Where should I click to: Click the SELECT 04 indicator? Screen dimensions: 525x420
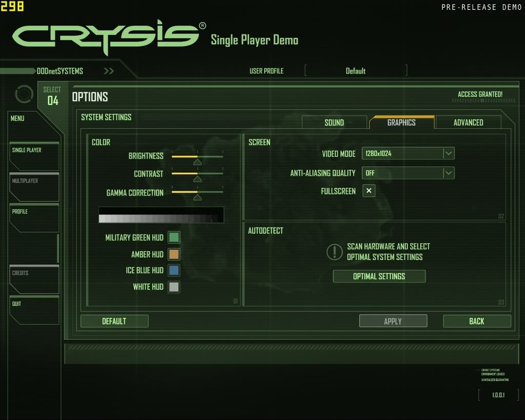(52, 96)
